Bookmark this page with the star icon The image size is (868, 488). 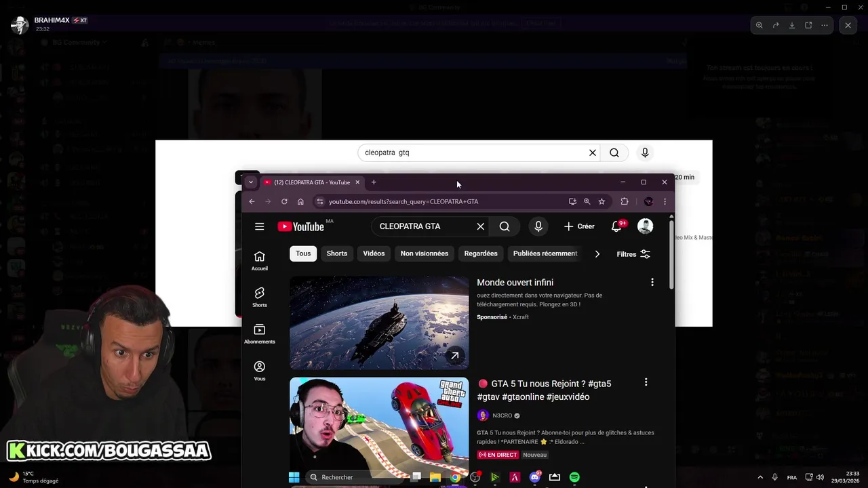(601, 201)
